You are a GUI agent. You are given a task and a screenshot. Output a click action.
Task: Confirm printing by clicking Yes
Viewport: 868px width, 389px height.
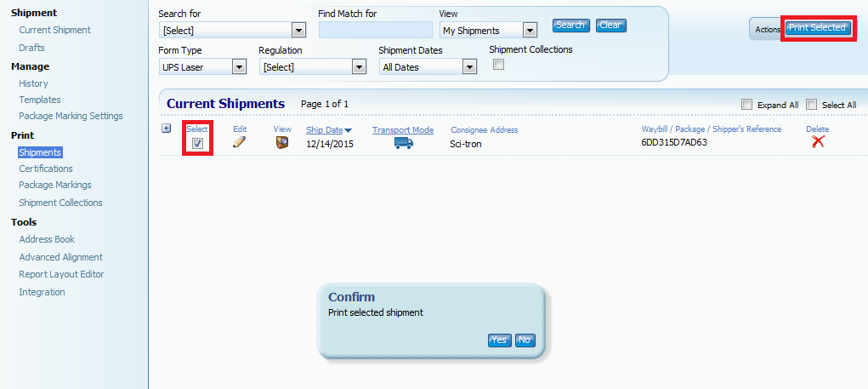tap(499, 340)
